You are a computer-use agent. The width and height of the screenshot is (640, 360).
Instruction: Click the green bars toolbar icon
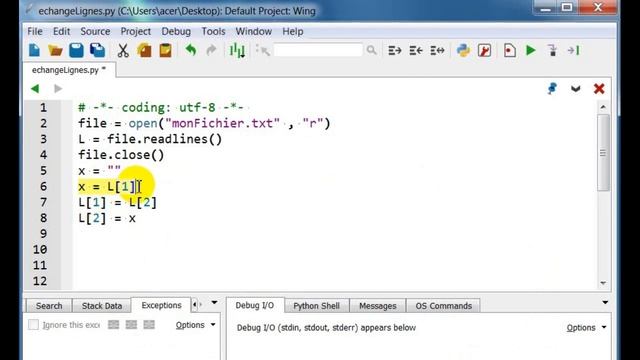tap(237, 51)
